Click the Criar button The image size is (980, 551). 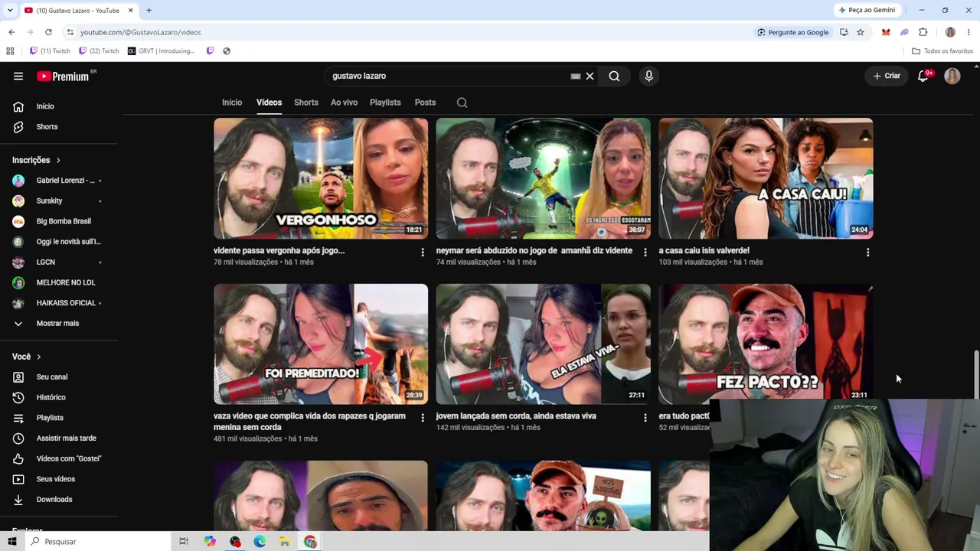(887, 76)
